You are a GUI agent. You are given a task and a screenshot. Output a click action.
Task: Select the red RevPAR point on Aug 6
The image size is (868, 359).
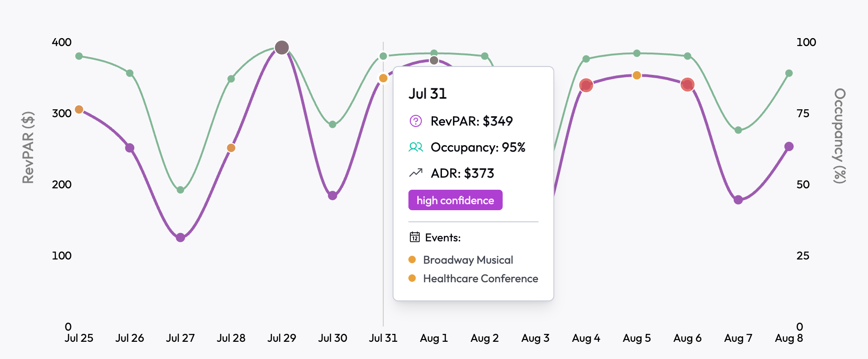tap(687, 85)
